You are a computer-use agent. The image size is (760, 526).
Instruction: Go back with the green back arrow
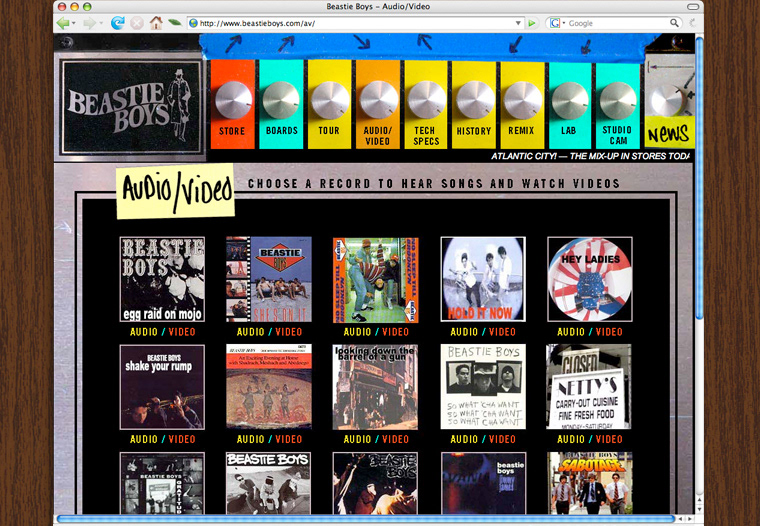63,23
